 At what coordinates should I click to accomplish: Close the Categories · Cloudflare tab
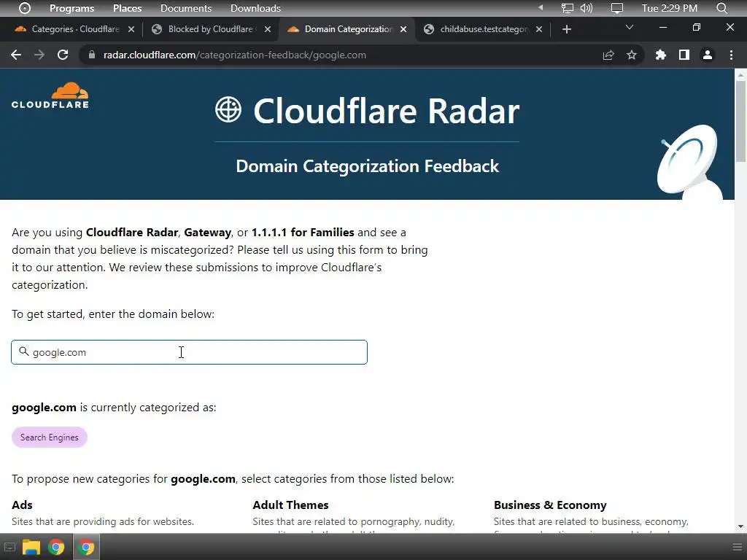point(131,29)
